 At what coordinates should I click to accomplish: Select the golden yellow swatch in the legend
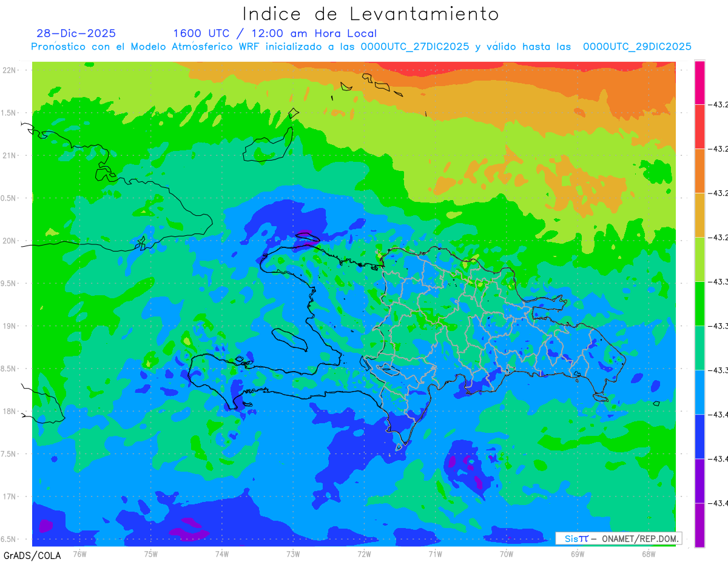[699, 215]
